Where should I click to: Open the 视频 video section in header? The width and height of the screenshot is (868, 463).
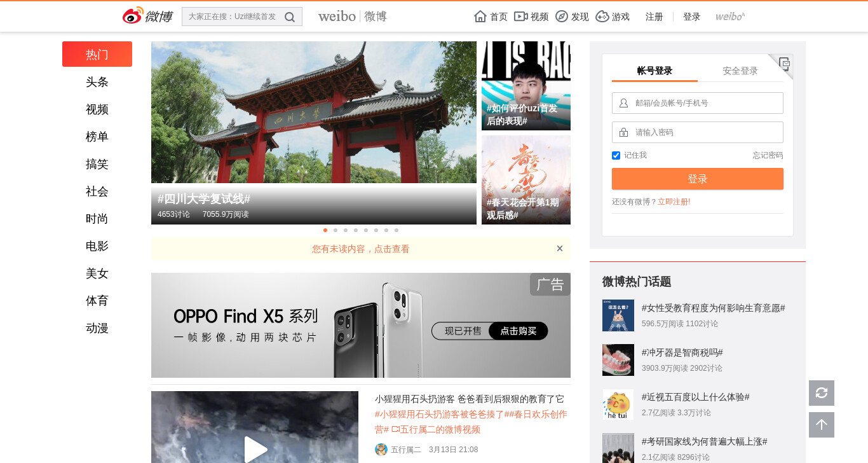(x=531, y=17)
